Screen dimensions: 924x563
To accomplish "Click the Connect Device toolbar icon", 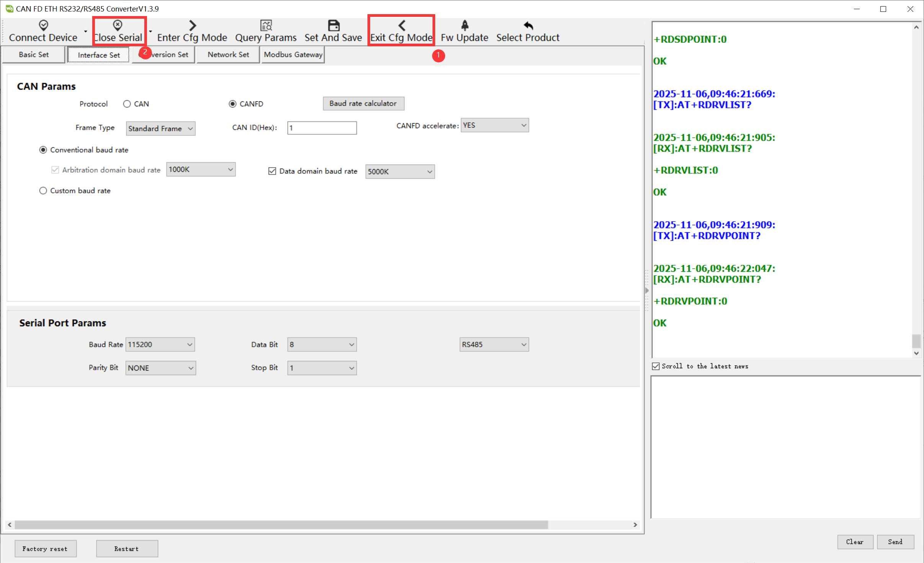I will click(43, 26).
